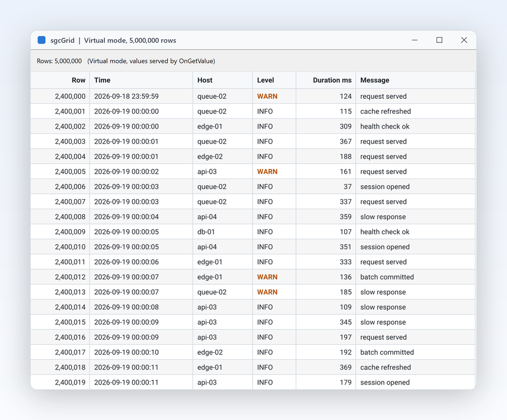
Task: Click duration value 179
Action: (x=345, y=382)
